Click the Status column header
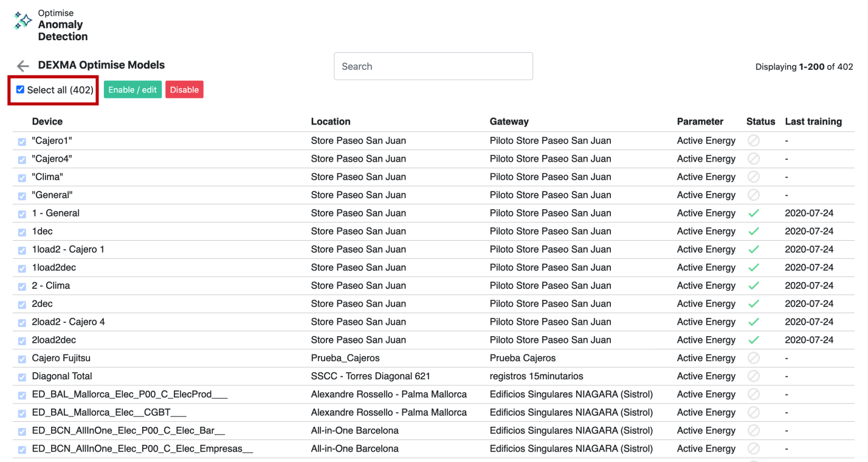Image resolution: width=868 pixels, height=462 pixels. coord(761,122)
